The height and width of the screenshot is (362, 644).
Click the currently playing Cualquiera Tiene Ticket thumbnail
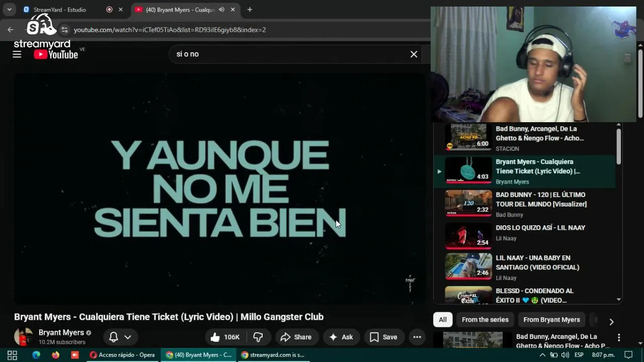click(468, 170)
